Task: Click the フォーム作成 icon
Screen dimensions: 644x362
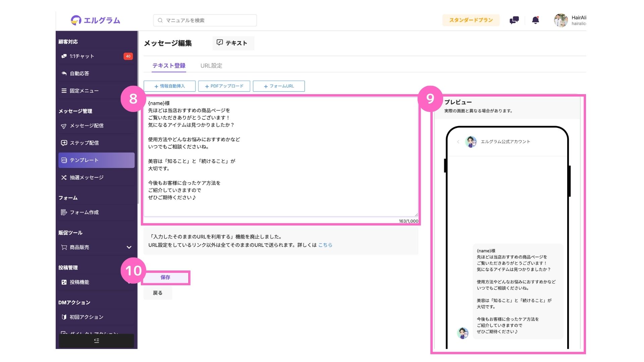Action: (x=64, y=213)
